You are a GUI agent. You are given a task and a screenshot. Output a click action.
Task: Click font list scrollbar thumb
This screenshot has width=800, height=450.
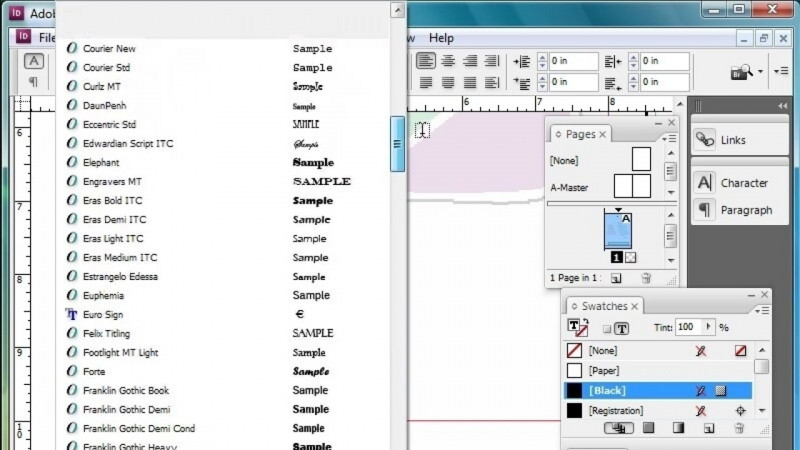[x=397, y=144]
